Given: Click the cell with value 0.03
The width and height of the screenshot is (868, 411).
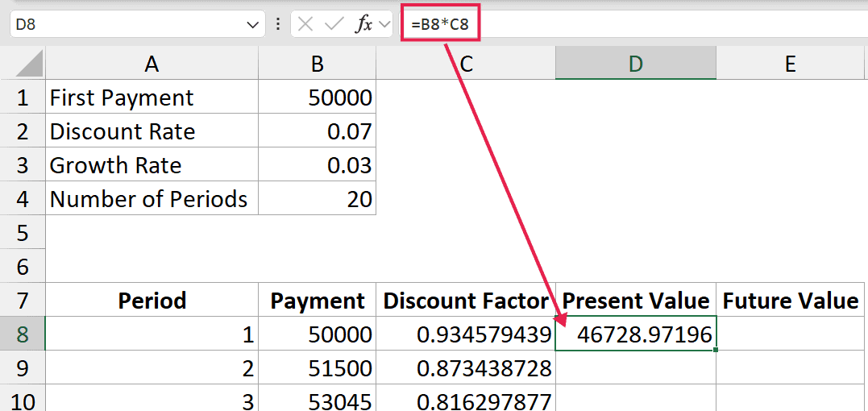Looking at the screenshot, I should (x=317, y=165).
